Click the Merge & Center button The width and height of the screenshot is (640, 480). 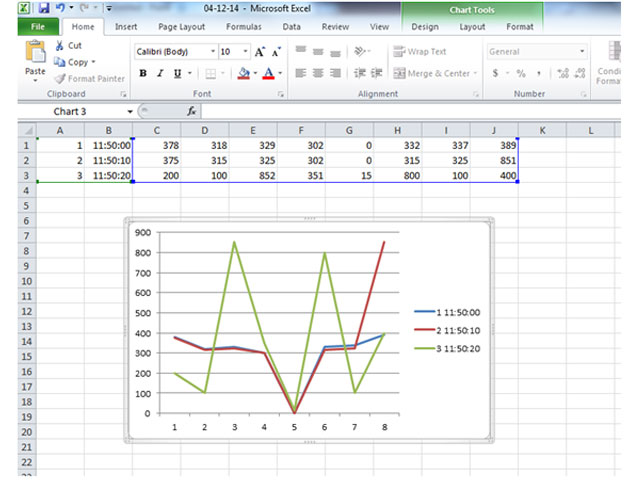click(432, 73)
